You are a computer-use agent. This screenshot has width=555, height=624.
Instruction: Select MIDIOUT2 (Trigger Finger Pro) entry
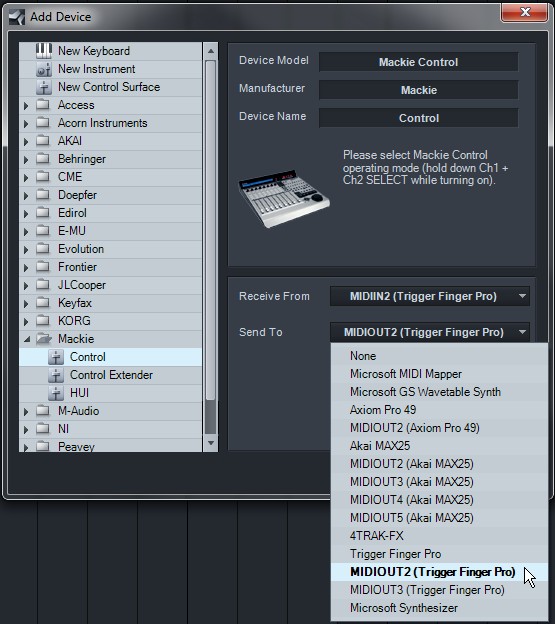pyautogui.click(x=439, y=572)
